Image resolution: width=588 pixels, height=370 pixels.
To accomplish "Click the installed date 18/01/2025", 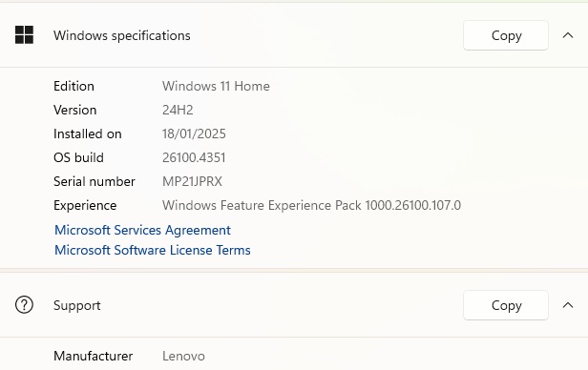I will tap(194, 134).
